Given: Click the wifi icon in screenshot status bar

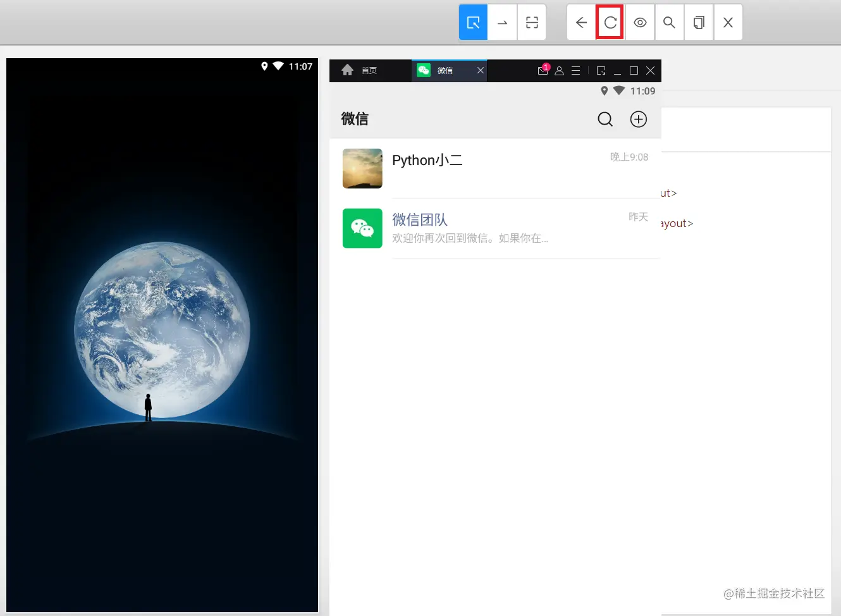Looking at the screenshot, I should [278, 66].
